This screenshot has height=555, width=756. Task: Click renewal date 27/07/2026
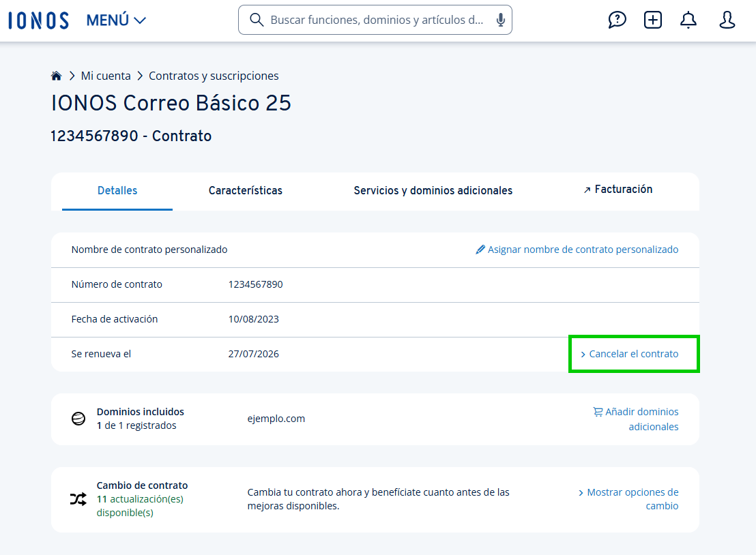[254, 354]
